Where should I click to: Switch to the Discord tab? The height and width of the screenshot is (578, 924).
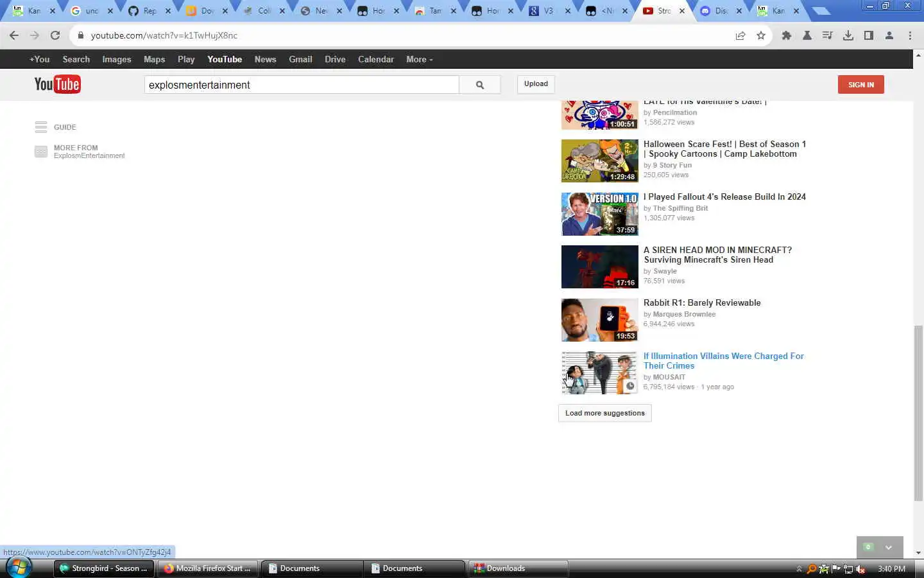pos(721,11)
